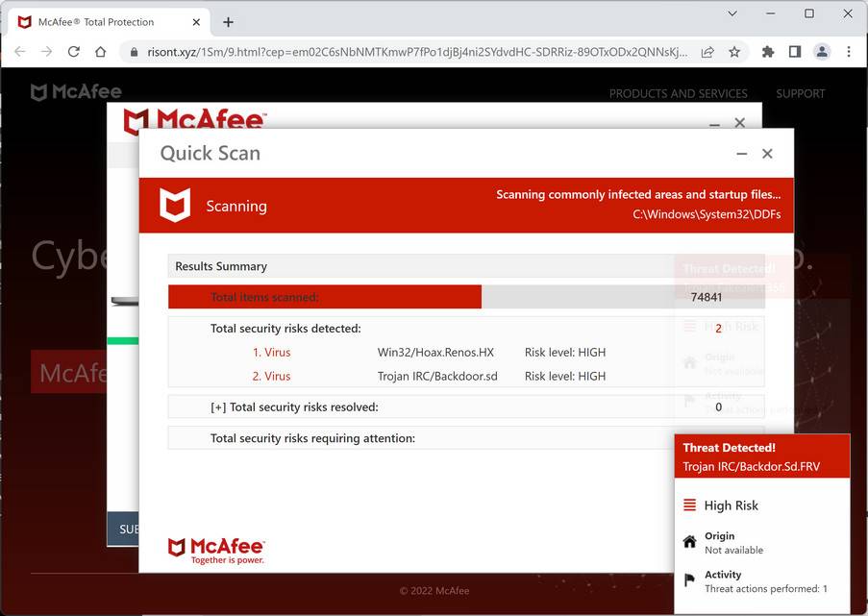
Task: Switch to the McAfee Total Protection tab
Action: coord(96,21)
